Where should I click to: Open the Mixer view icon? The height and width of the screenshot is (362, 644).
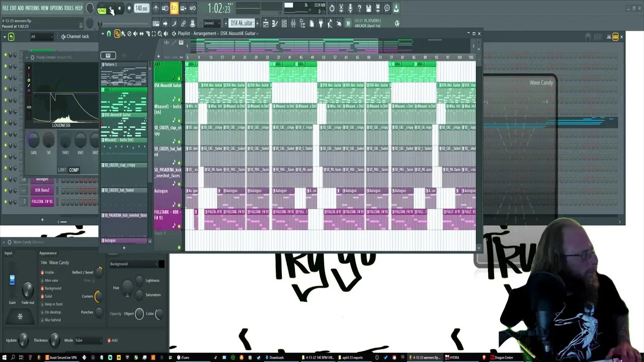[x=293, y=23]
